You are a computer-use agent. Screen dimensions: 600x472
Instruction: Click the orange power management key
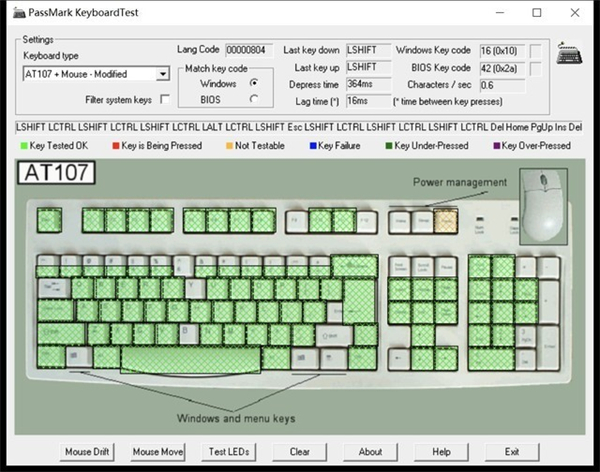[445, 220]
